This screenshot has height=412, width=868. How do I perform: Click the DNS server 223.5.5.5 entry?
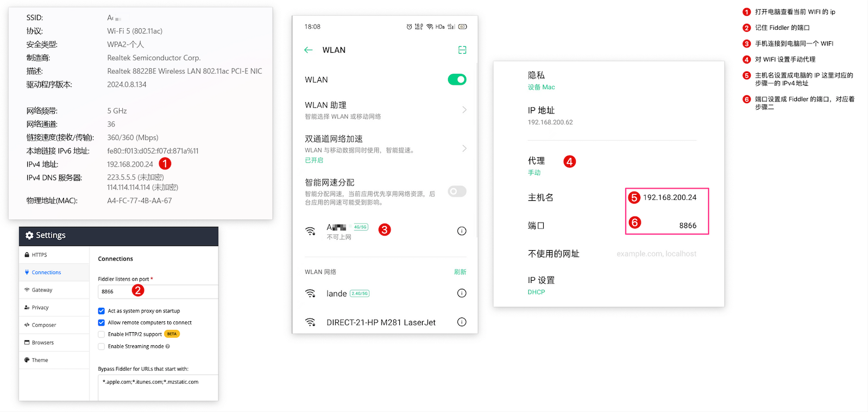136,178
